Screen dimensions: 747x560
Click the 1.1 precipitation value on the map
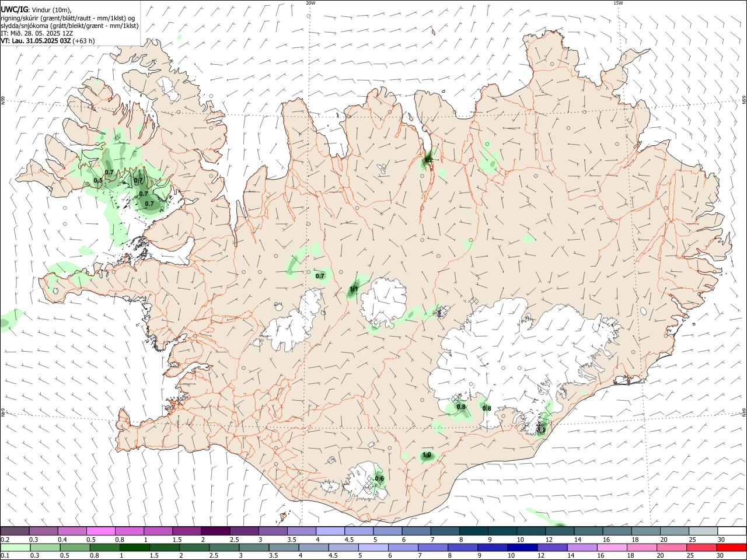(x=354, y=289)
